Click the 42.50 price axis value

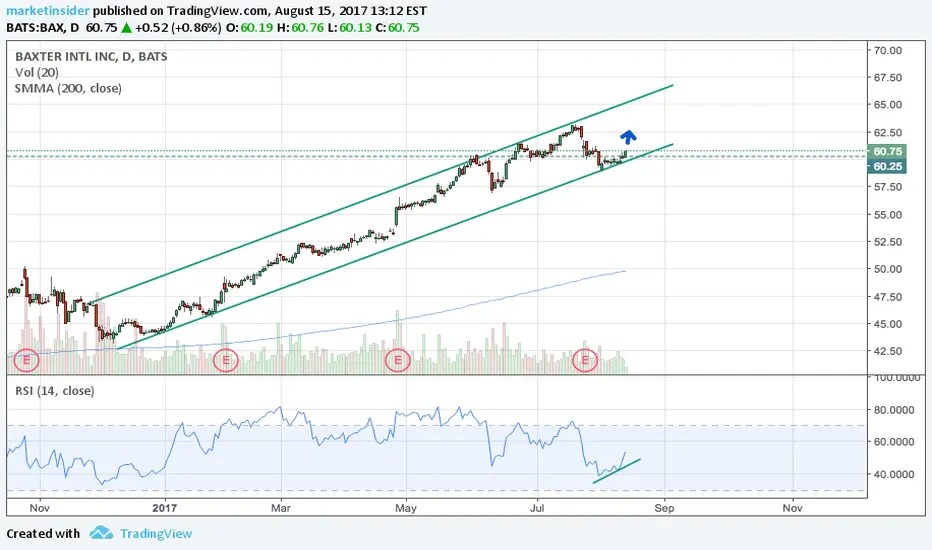coord(887,351)
